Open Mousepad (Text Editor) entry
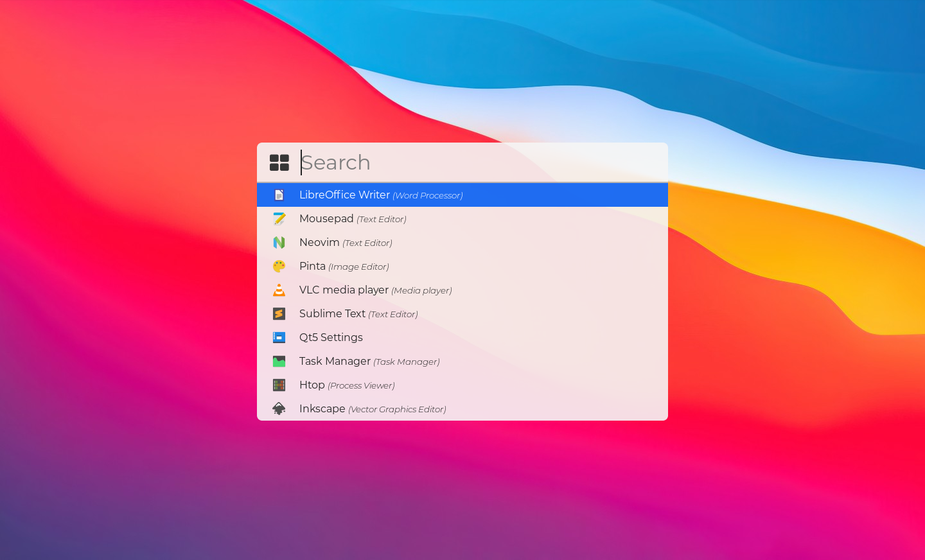 [x=463, y=218]
